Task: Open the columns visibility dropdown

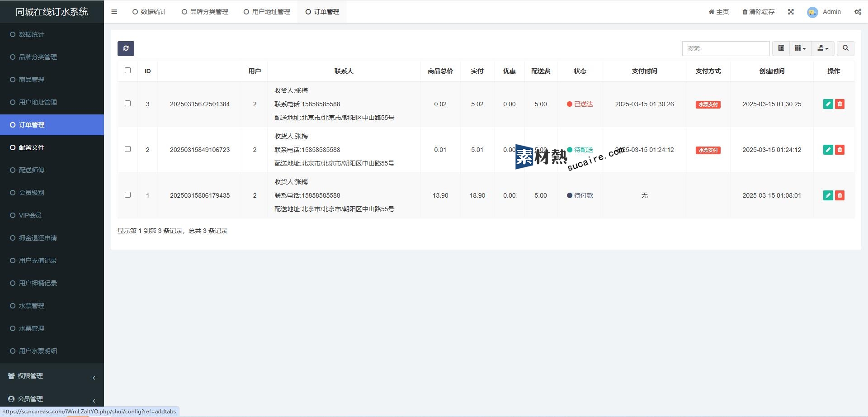Action: (800, 48)
